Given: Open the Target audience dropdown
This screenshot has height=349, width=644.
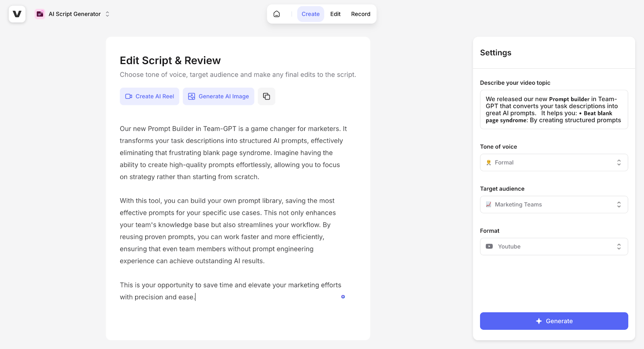Looking at the screenshot, I should coord(554,205).
